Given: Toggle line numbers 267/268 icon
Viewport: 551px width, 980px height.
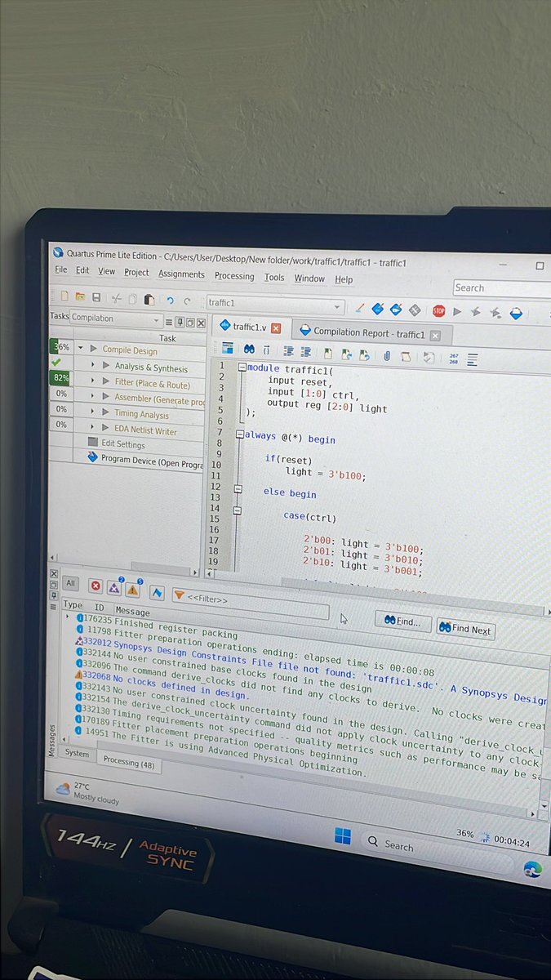Looking at the screenshot, I should (x=454, y=358).
